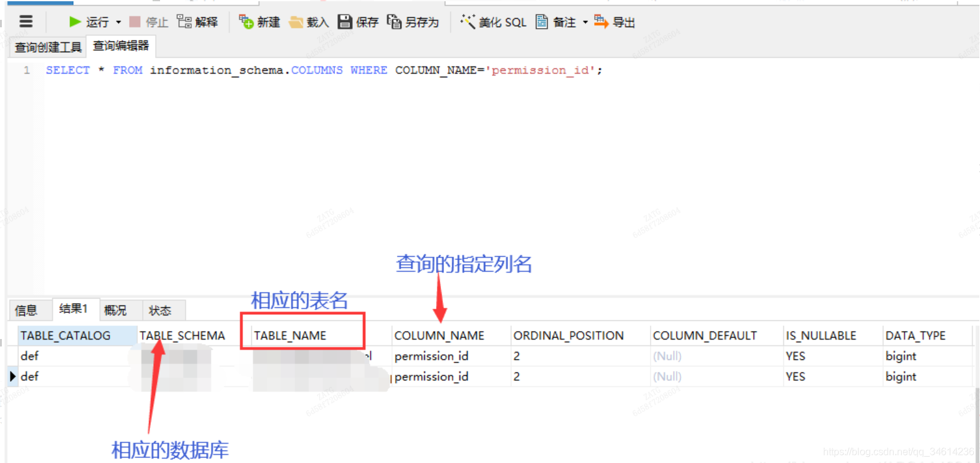Create new query with 新建 icon

246,22
